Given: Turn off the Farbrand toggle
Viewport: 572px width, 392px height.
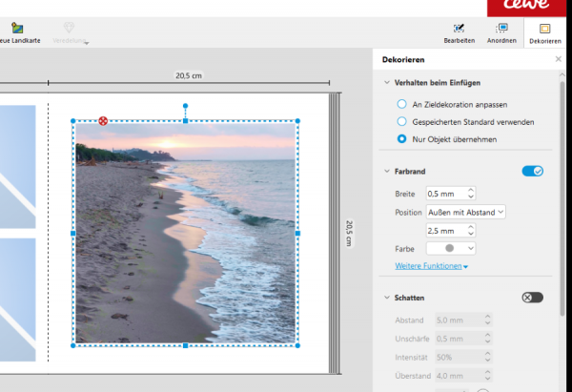Looking at the screenshot, I should point(532,171).
